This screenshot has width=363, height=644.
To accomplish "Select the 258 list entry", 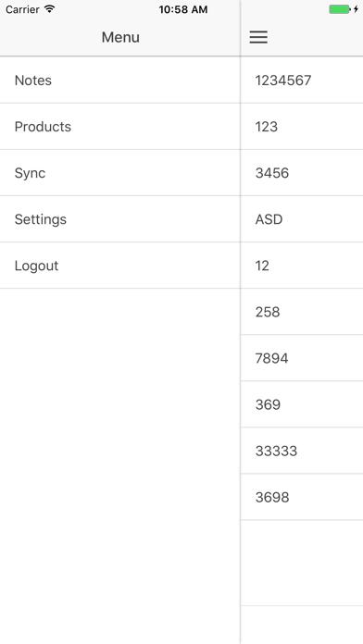I will point(302,312).
